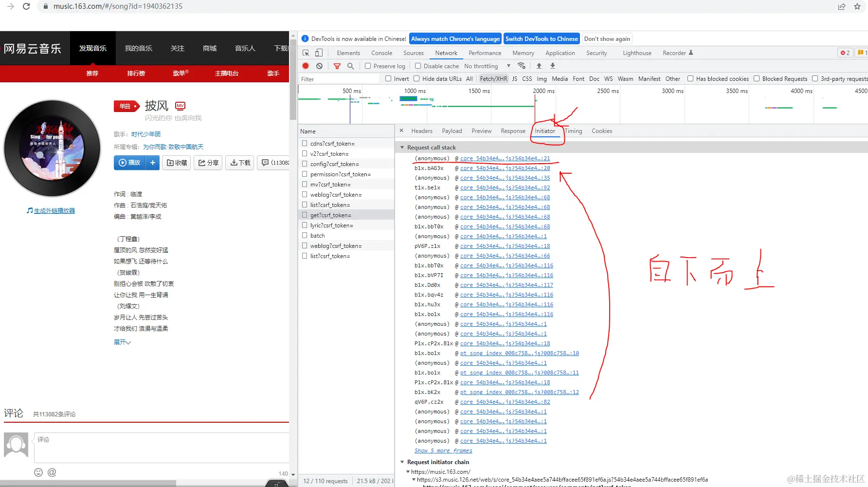Clear the network log

click(319, 66)
